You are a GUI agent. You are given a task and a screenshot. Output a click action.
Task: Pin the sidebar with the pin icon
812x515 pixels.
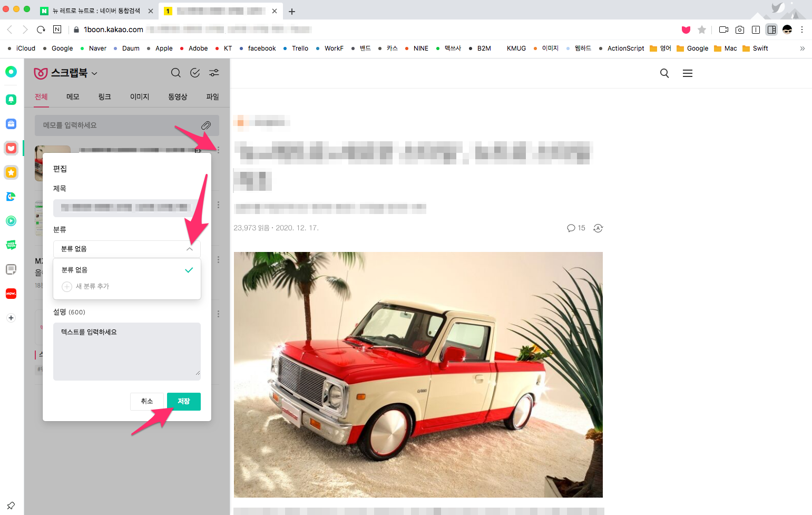tap(11, 506)
